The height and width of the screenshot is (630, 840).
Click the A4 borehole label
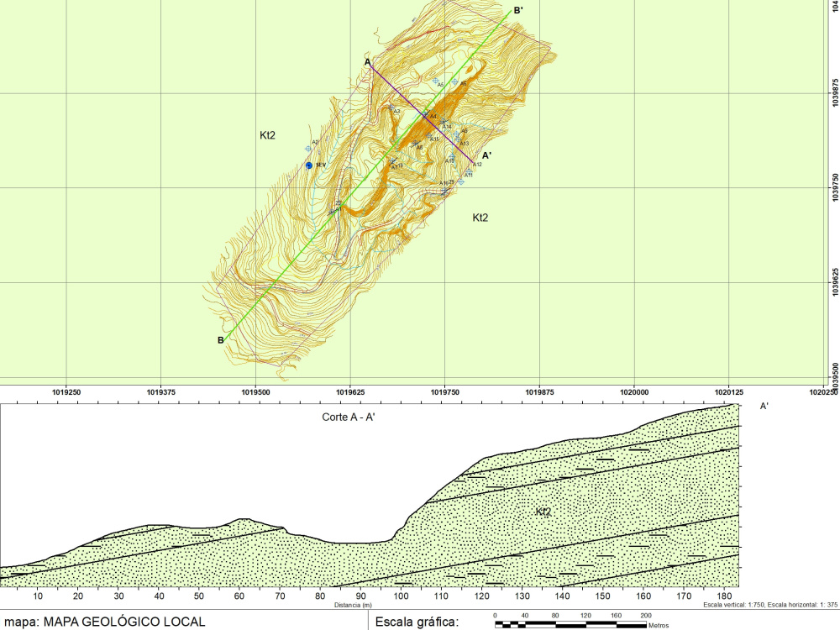(x=433, y=116)
